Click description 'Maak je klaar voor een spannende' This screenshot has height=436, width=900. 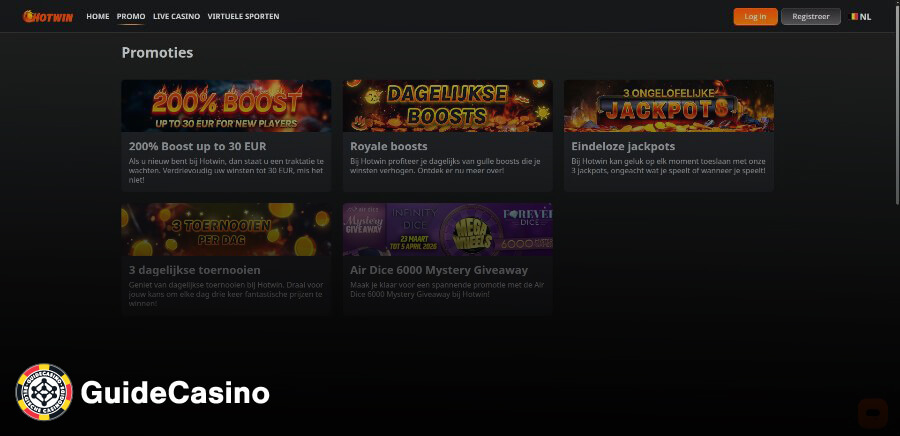[x=447, y=289]
